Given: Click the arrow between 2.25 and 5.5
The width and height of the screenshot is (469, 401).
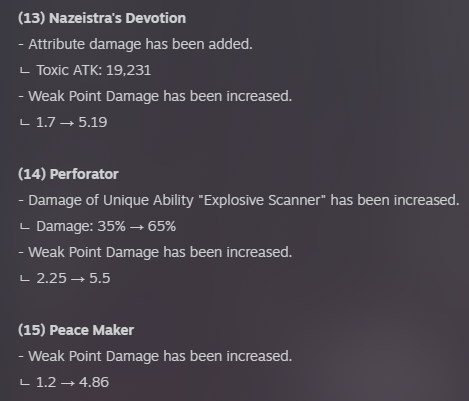Looking at the screenshot, I should click(78, 279).
